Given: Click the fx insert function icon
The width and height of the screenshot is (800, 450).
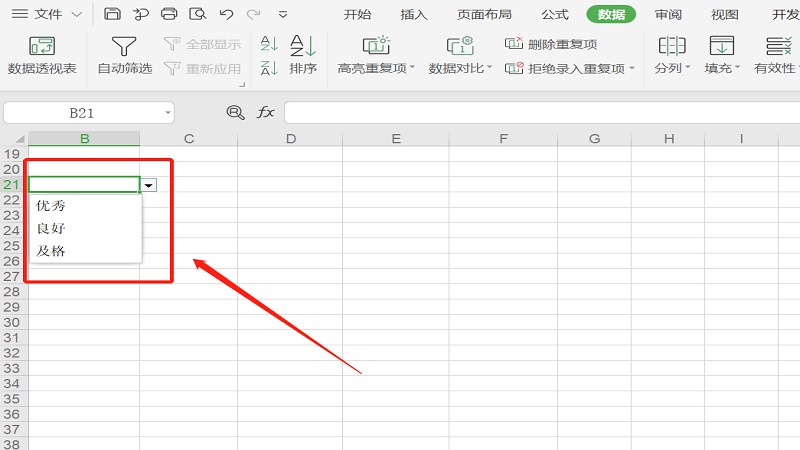Looking at the screenshot, I should pos(266,113).
